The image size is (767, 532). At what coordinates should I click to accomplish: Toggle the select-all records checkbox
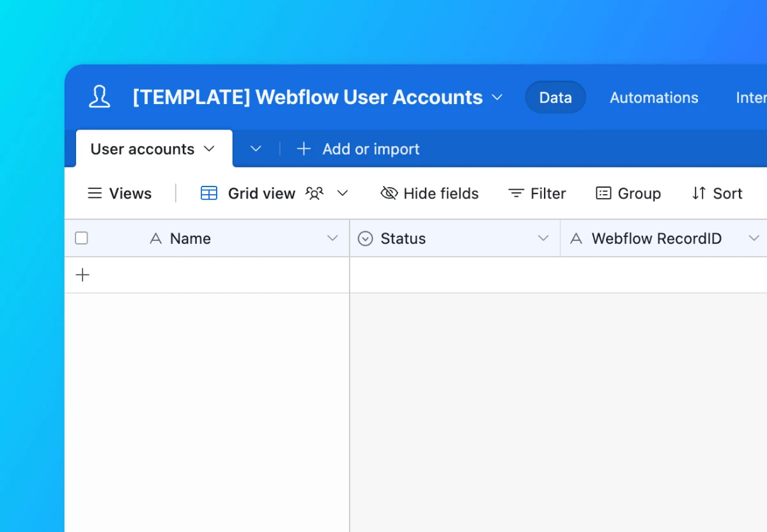point(81,238)
